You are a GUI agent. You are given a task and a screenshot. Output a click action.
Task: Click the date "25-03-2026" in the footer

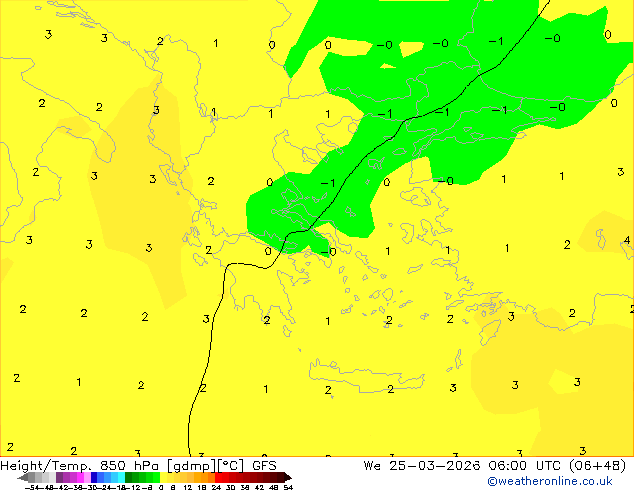tap(435, 466)
